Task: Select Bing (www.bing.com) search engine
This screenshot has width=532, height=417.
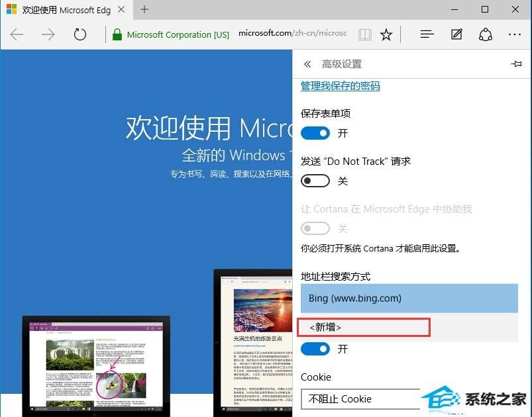Action: (409, 299)
